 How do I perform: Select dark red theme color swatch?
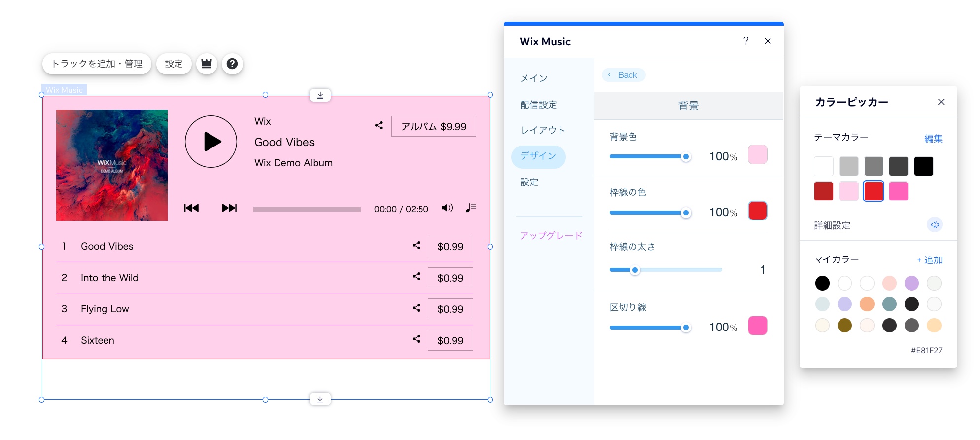(824, 191)
